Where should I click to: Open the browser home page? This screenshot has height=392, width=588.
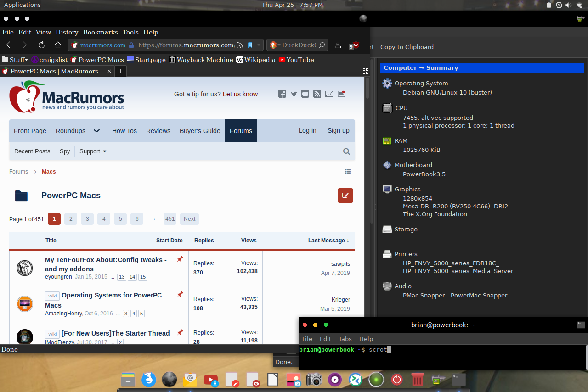[x=58, y=45]
